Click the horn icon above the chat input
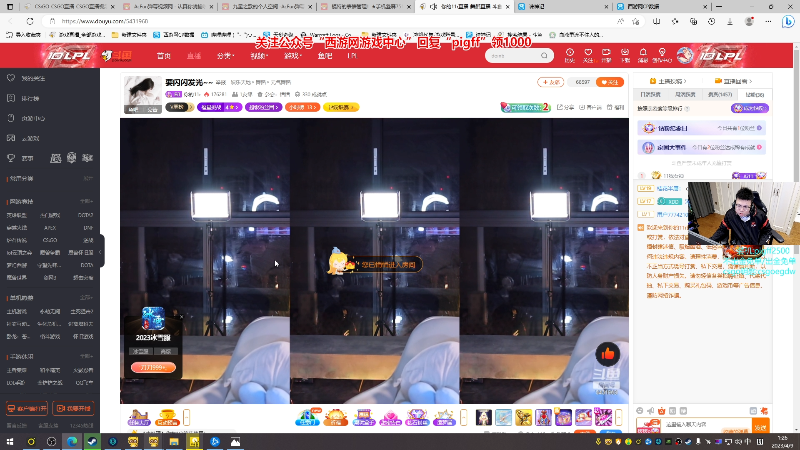This screenshot has height=450, width=800. (651, 411)
